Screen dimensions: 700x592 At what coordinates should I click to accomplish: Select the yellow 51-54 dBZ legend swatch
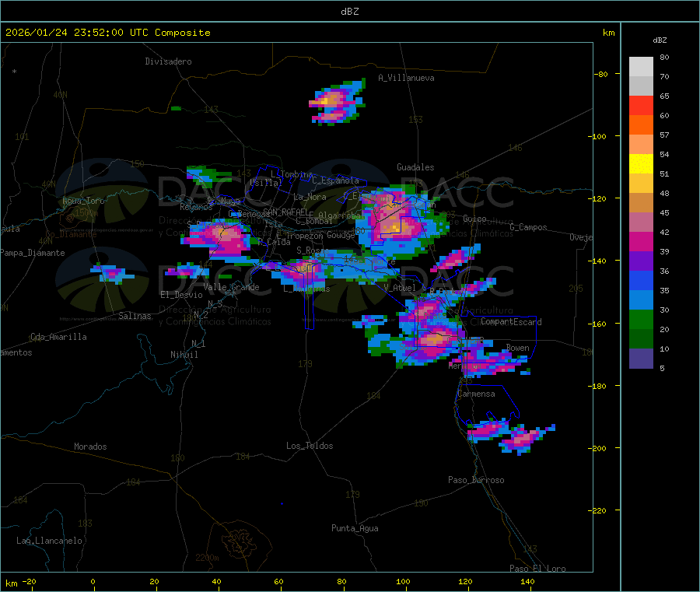coord(641,164)
